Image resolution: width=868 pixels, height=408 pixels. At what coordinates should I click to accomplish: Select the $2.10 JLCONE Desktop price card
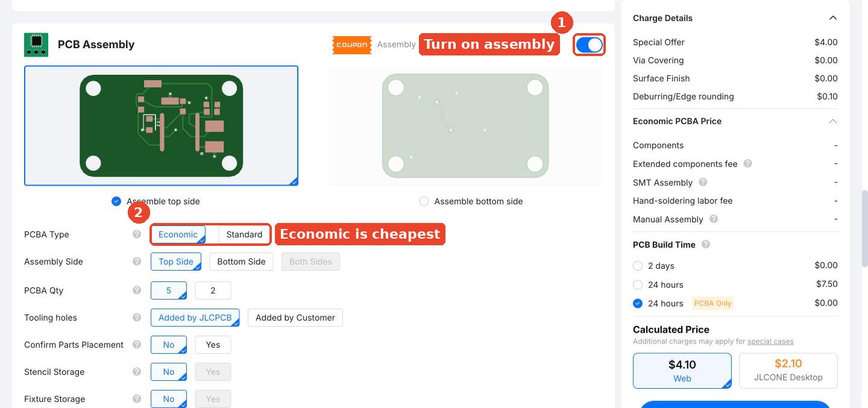(x=788, y=371)
